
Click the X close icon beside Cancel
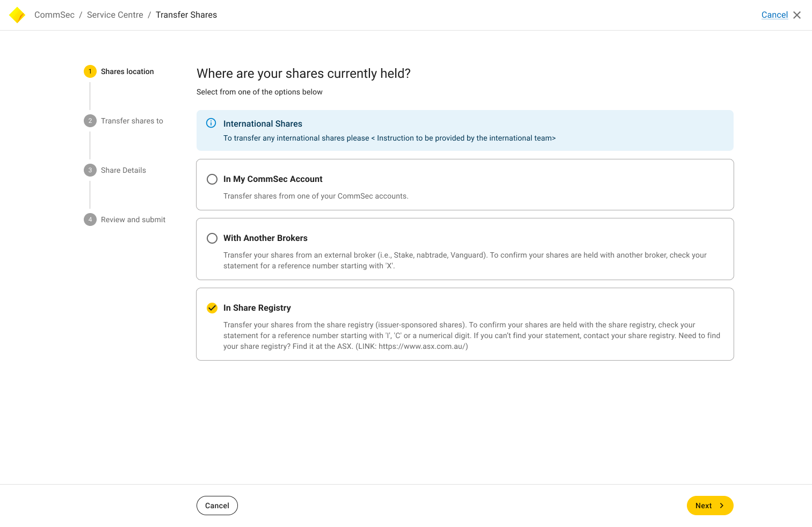point(797,15)
